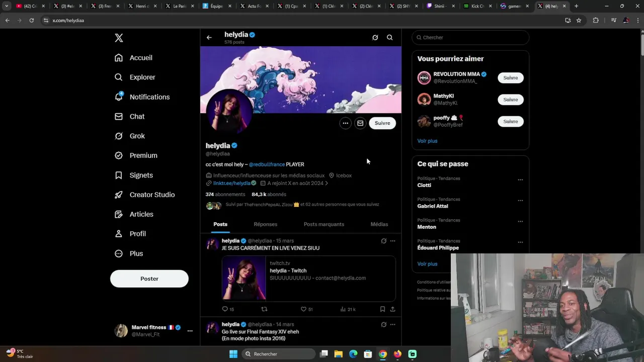The image size is (644, 362).
Task: Click the taskbar Rechercher search box
Action: click(278, 354)
